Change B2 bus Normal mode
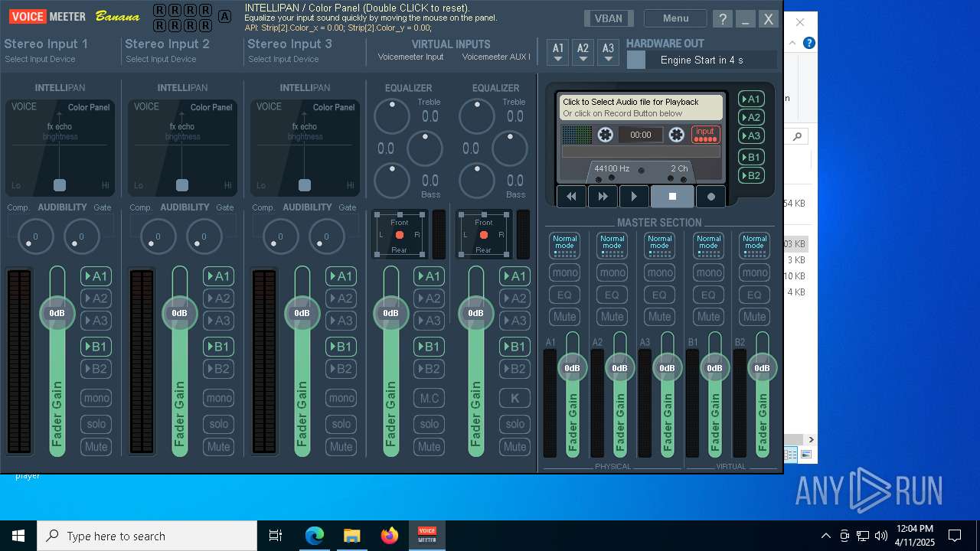The width and height of the screenshot is (980, 551). point(754,246)
